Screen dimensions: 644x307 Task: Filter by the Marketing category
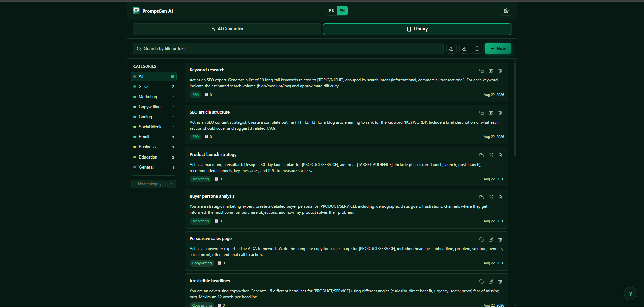click(154, 97)
